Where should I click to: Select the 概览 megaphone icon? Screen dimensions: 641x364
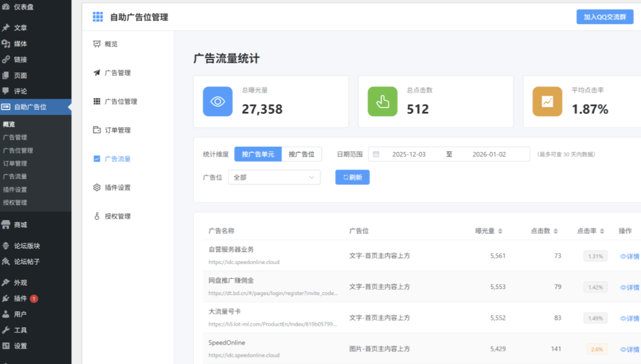click(x=97, y=44)
